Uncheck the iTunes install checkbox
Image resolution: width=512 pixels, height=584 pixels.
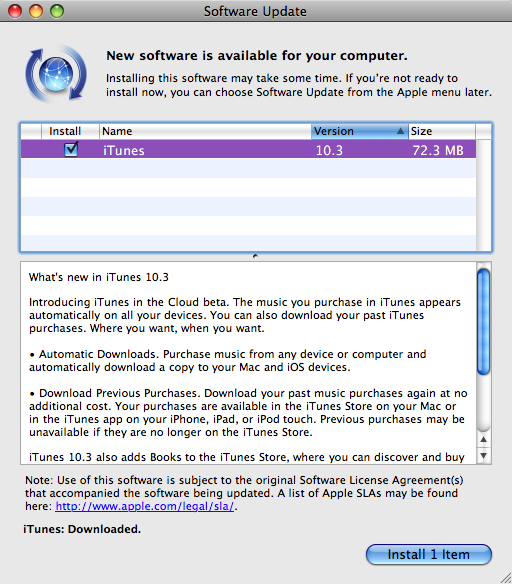tap(71, 149)
